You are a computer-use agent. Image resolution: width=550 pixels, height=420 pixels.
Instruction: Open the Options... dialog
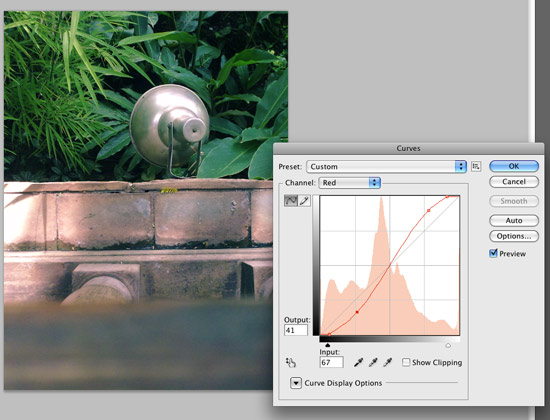coord(514,236)
